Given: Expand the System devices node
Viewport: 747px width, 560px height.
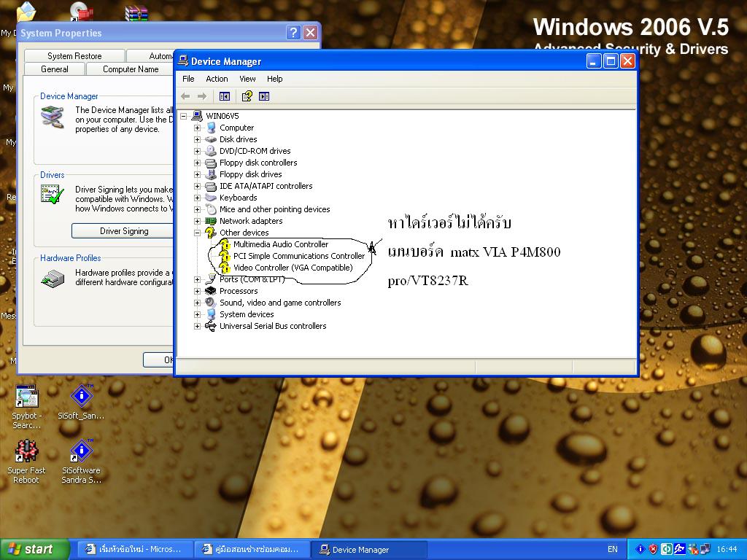Looking at the screenshot, I should point(197,314).
